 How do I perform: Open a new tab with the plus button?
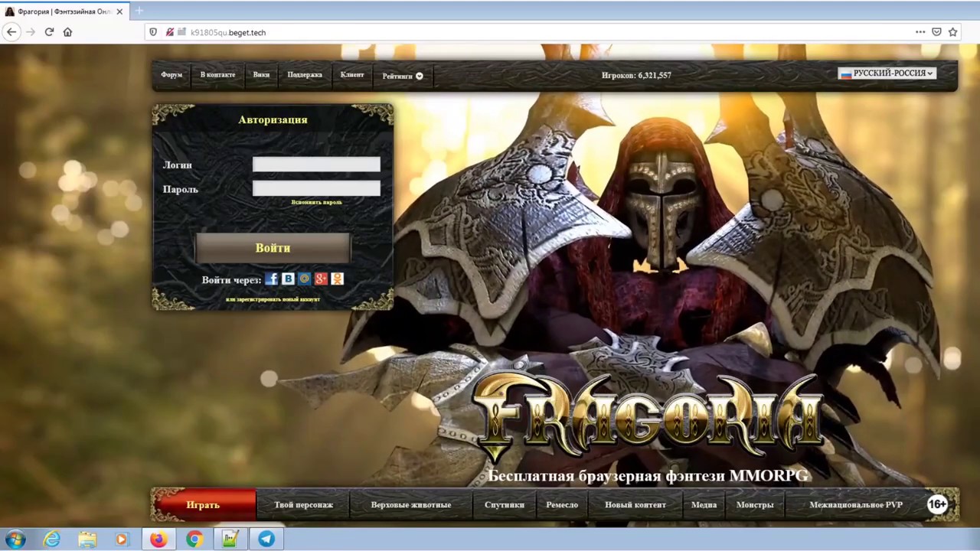tap(139, 11)
